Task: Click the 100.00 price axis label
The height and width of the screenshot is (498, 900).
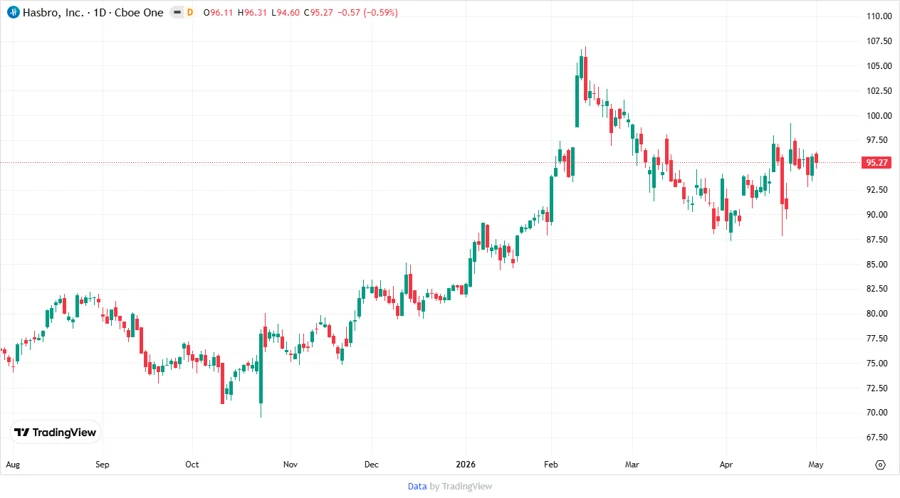Action: pyautogui.click(x=879, y=115)
